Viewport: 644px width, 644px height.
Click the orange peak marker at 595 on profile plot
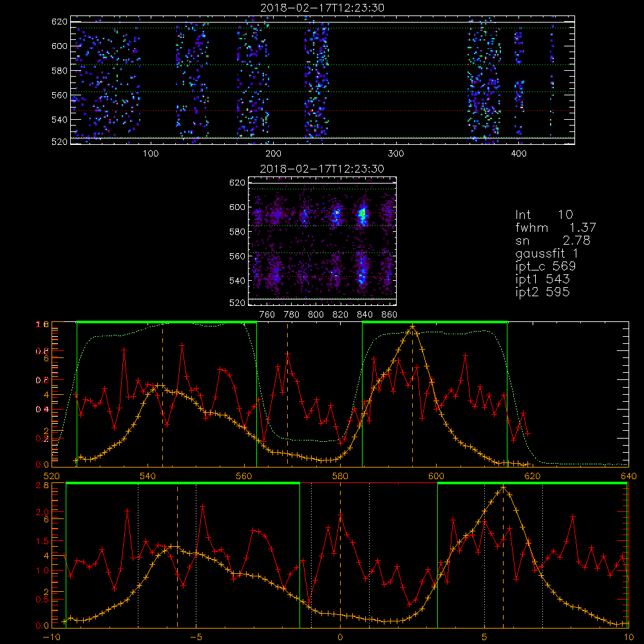[412, 327]
